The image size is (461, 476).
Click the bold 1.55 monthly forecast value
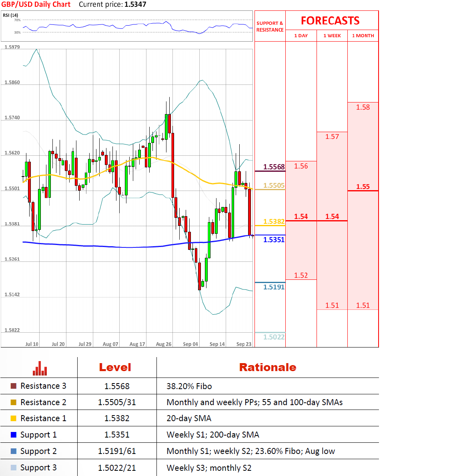point(363,187)
